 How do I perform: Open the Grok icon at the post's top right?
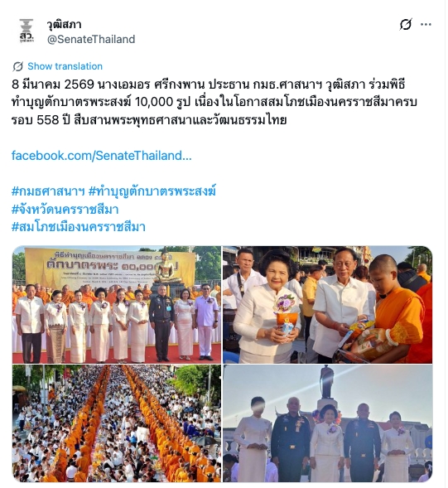(x=406, y=24)
